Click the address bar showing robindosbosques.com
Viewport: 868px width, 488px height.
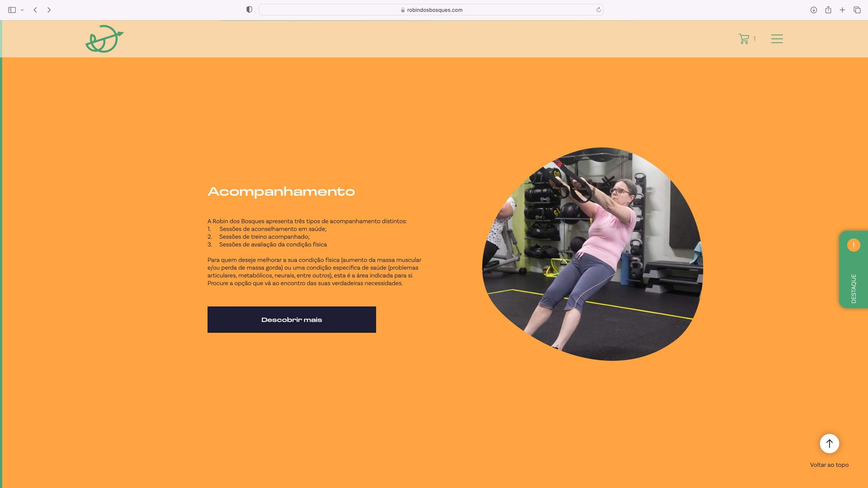pos(431,10)
